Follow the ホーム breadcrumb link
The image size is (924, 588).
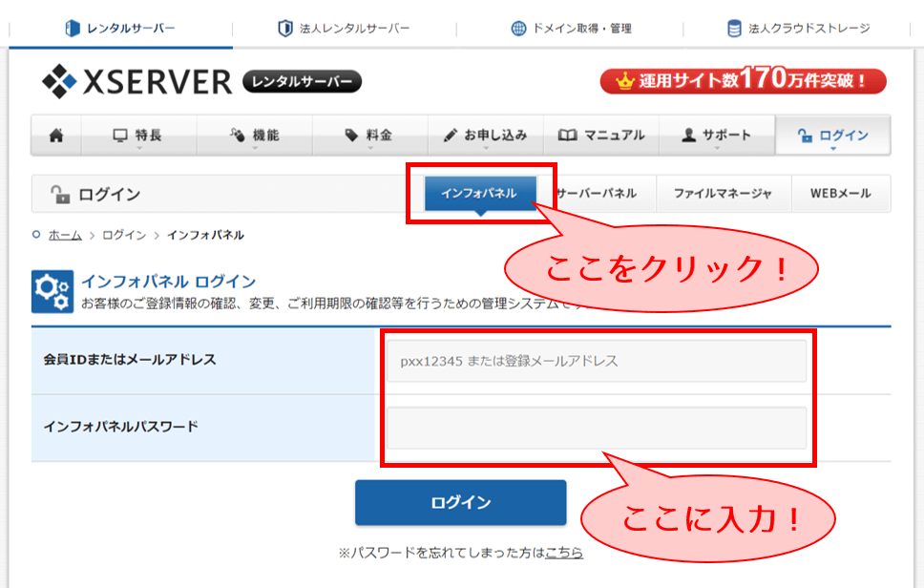(65, 235)
